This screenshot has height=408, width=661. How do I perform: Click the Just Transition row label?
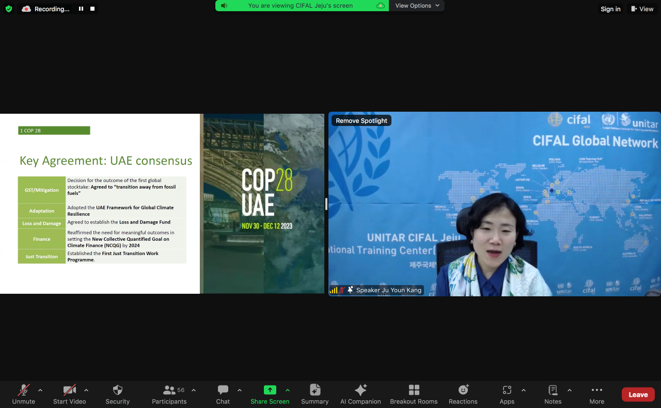(x=41, y=257)
